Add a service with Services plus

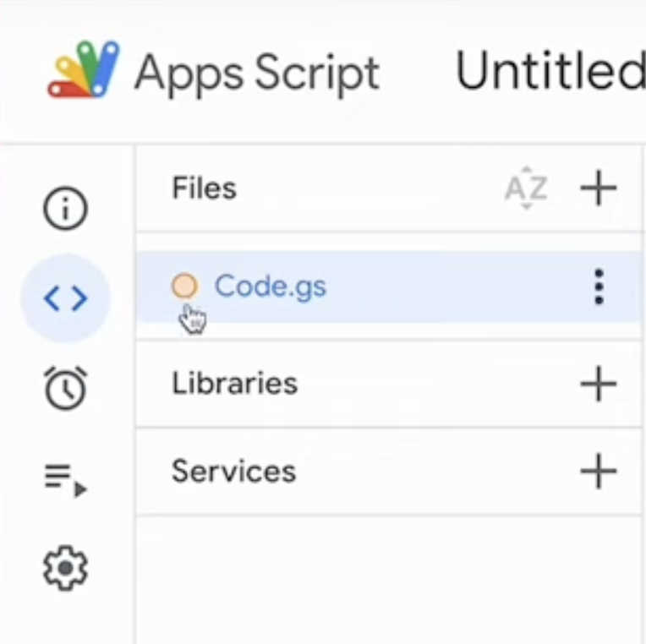tap(598, 472)
